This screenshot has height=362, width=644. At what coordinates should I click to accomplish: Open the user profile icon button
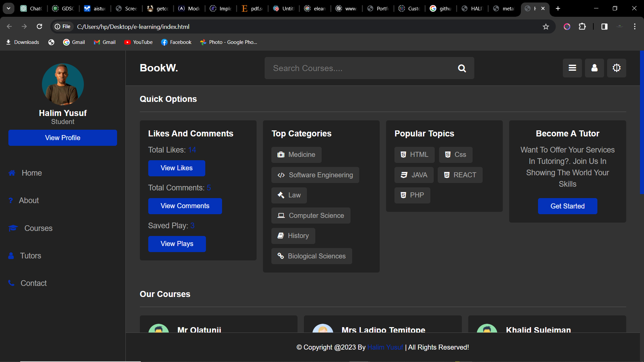pos(594,68)
